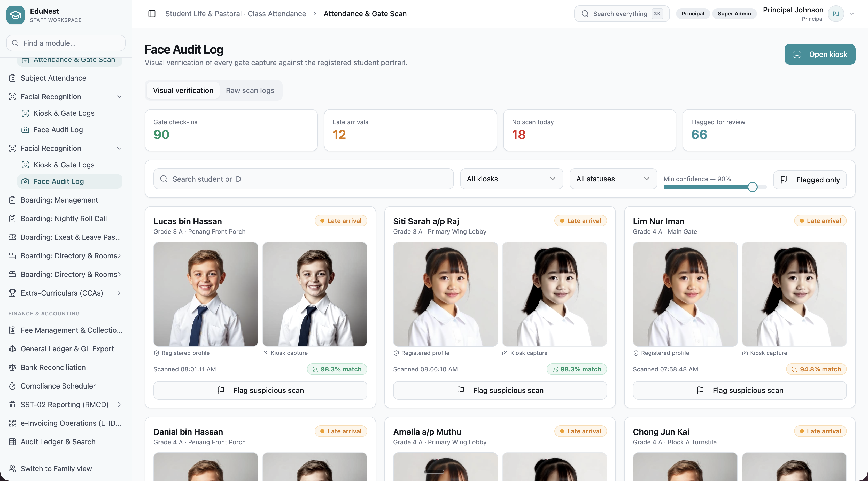The width and height of the screenshot is (868, 481).
Task: Expand Extra-Curriculars (CCAs) chevron
Action: coord(119,293)
